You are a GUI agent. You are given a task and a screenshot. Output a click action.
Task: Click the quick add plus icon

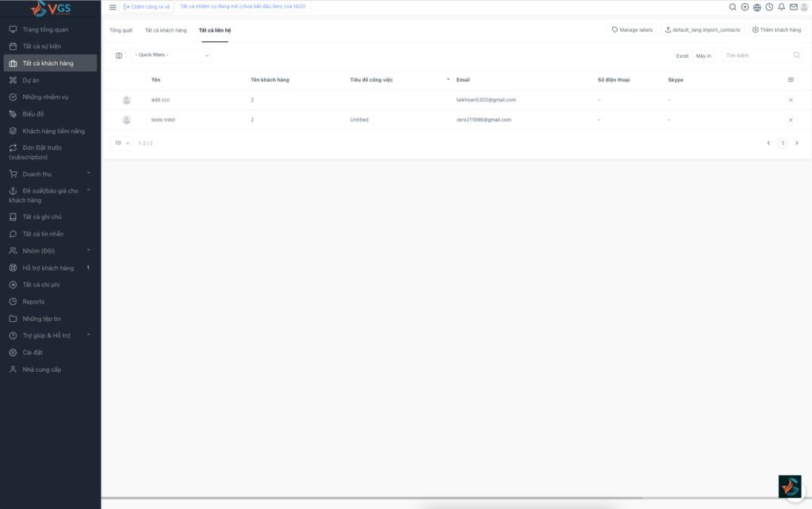pyautogui.click(x=745, y=6)
